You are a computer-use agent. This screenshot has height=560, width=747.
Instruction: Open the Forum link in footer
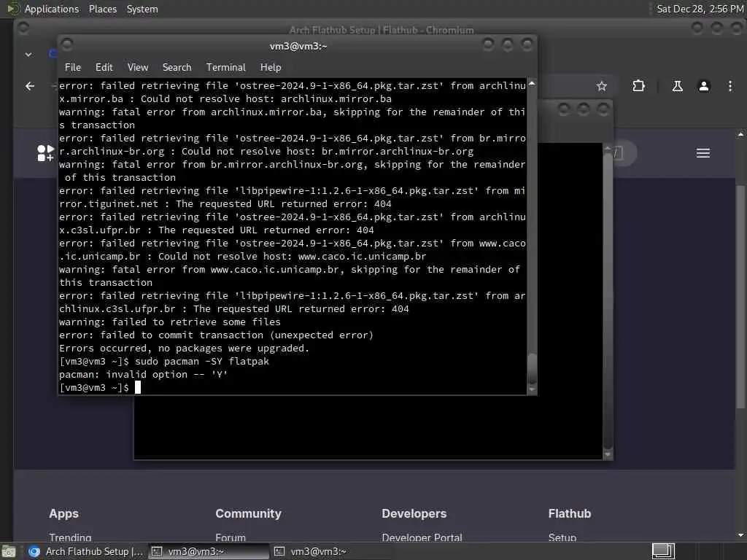(x=231, y=537)
